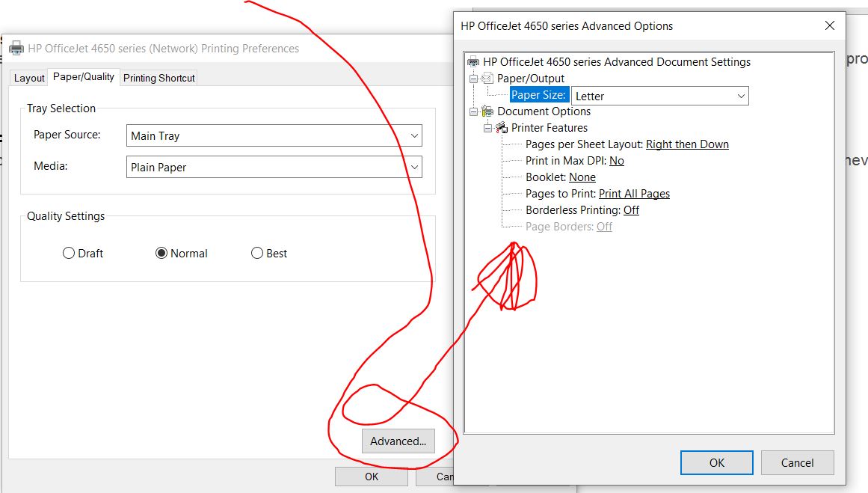Select the highlighted Paper Size label
The width and height of the screenshot is (868, 493).
[538, 95]
